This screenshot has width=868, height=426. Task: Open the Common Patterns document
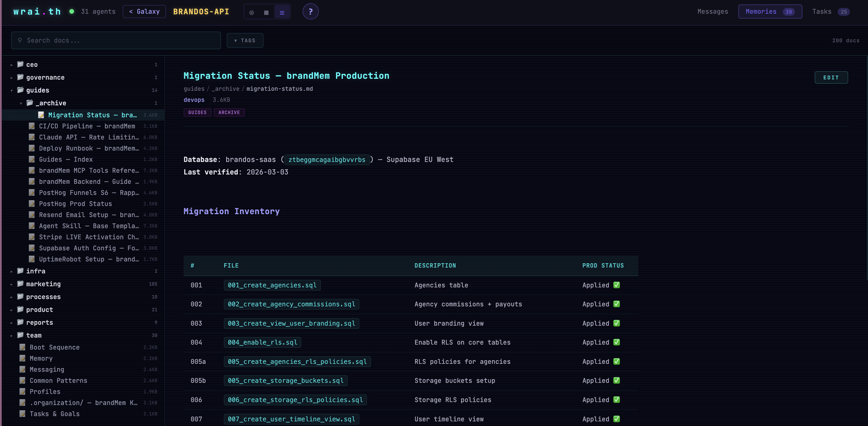[x=83, y=380]
